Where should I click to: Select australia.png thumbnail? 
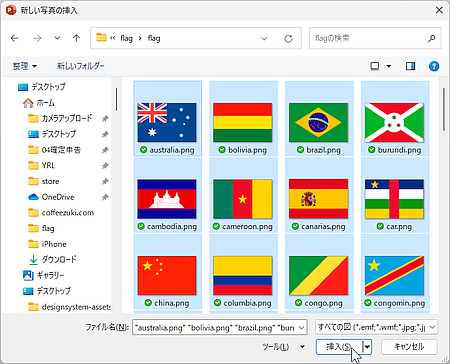point(167,118)
